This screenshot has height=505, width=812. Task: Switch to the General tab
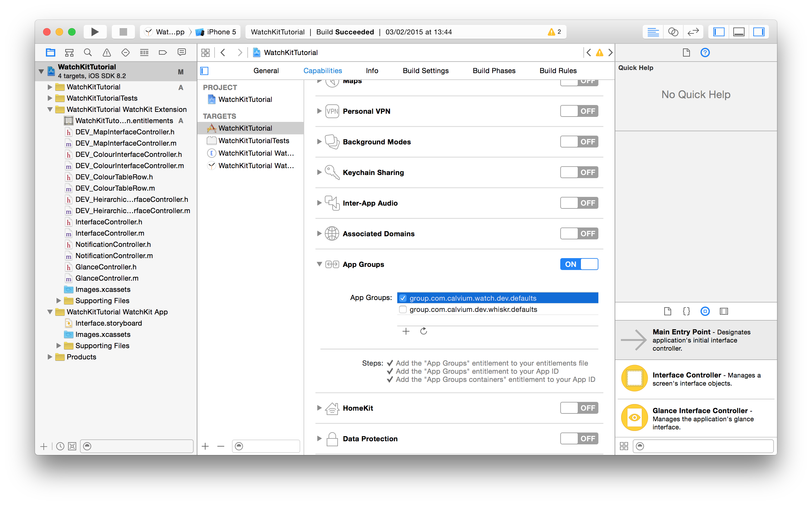[x=266, y=71]
